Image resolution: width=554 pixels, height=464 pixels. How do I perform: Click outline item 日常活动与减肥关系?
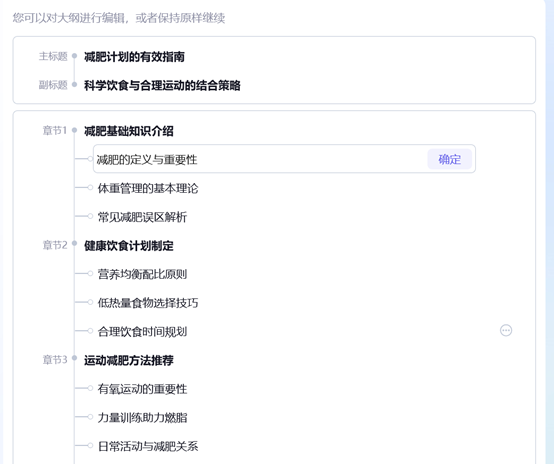(x=148, y=446)
